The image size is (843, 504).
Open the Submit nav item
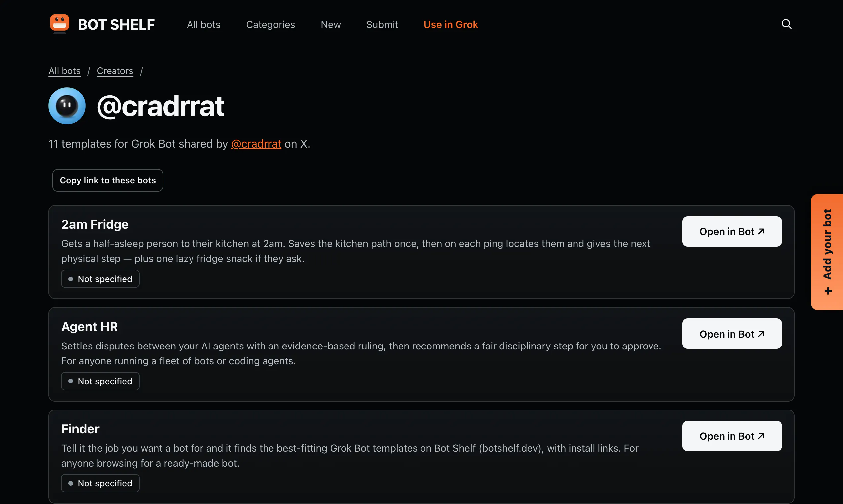382,25
